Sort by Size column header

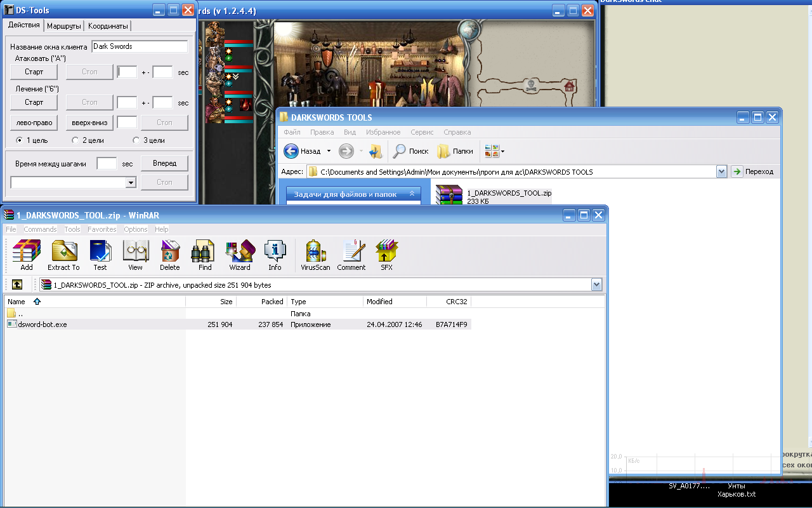point(211,302)
